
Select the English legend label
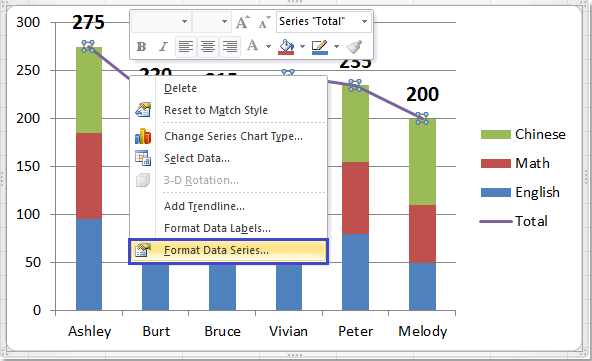[x=537, y=193]
